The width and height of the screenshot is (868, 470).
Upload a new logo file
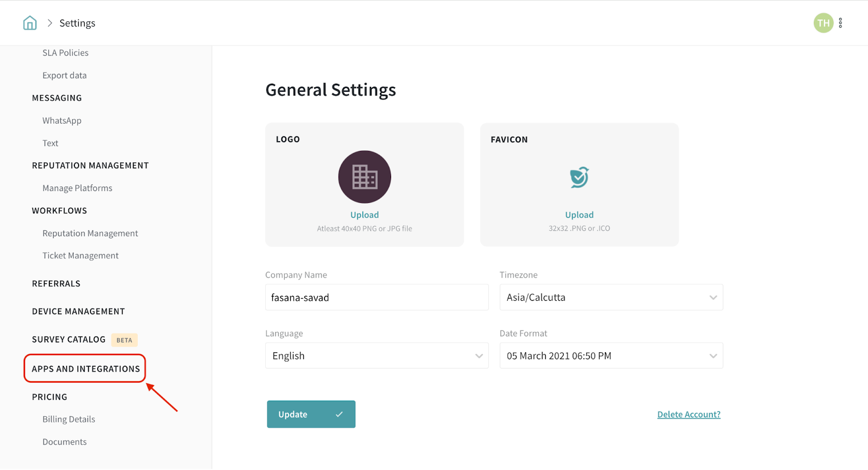click(x=365, y=215)
